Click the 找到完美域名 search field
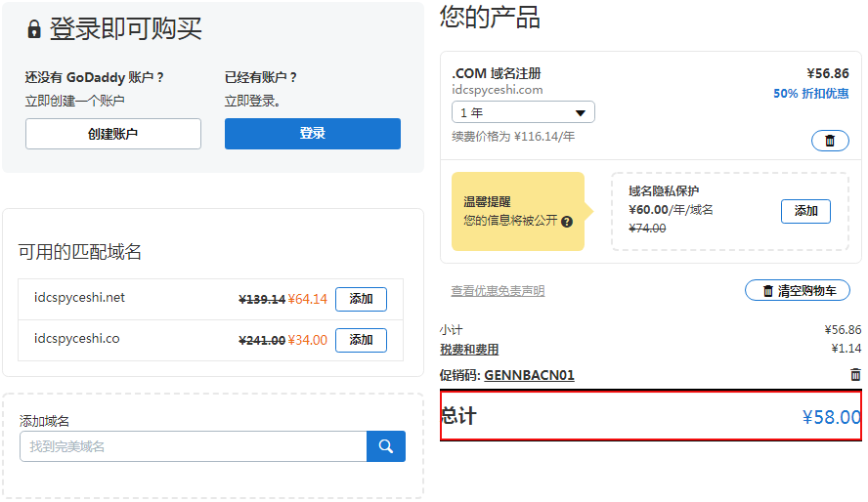 (x=194, y=446)
